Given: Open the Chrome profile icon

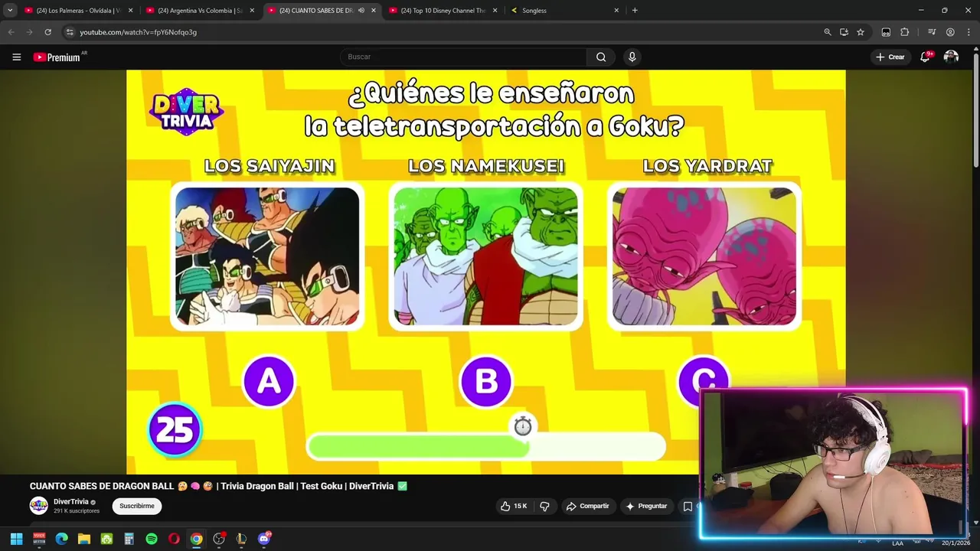Looking at the screenshot, I should coord(950,32).
